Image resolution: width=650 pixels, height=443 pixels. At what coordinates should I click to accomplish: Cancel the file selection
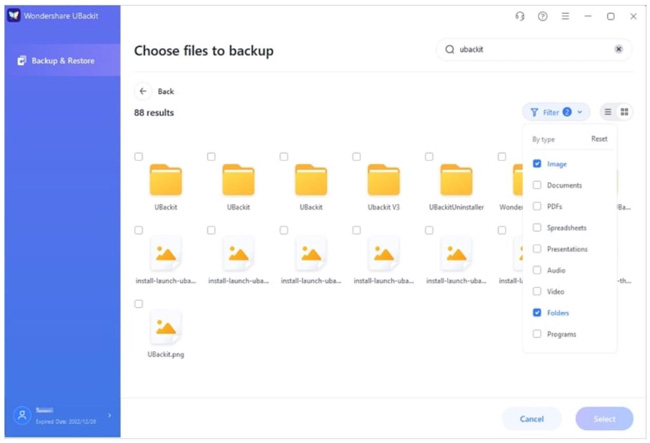pos(532,419)
